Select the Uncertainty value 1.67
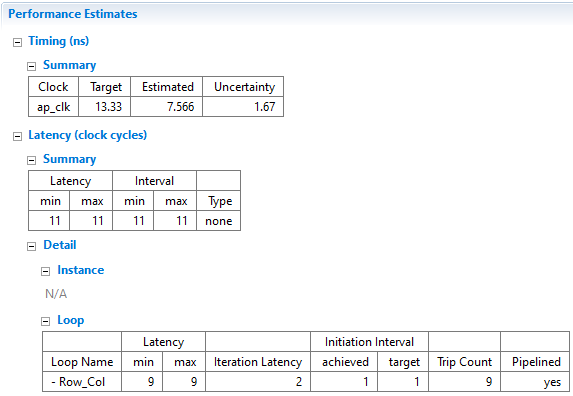The image size is (573, 396). click(243, 107)
